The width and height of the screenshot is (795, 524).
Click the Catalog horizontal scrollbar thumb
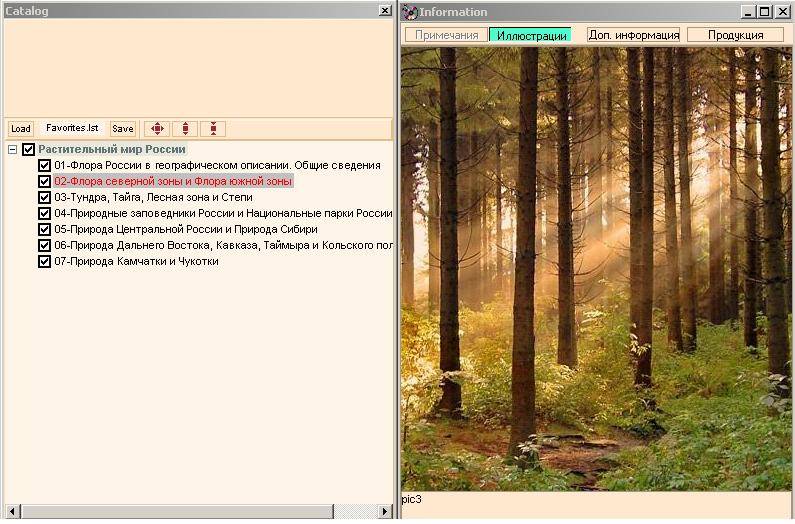[177, 511]
